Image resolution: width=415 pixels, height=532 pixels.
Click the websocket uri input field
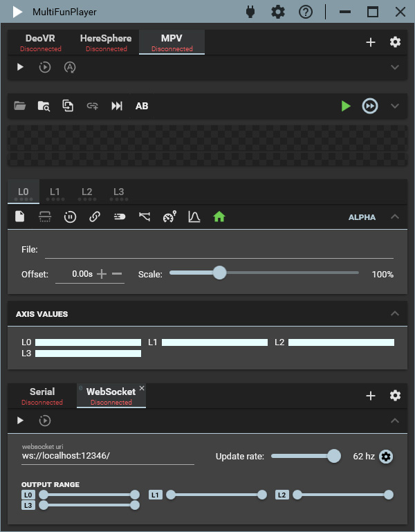tap(108, 456)
